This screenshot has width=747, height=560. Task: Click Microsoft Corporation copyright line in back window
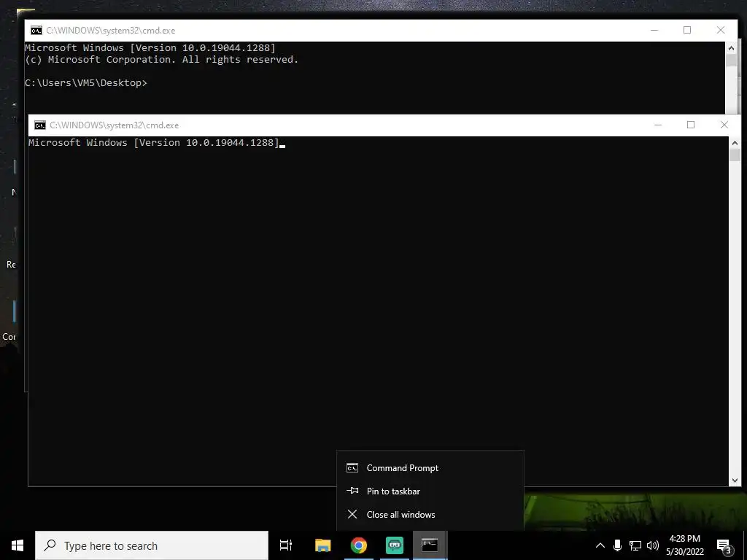[x=161, y=60]
